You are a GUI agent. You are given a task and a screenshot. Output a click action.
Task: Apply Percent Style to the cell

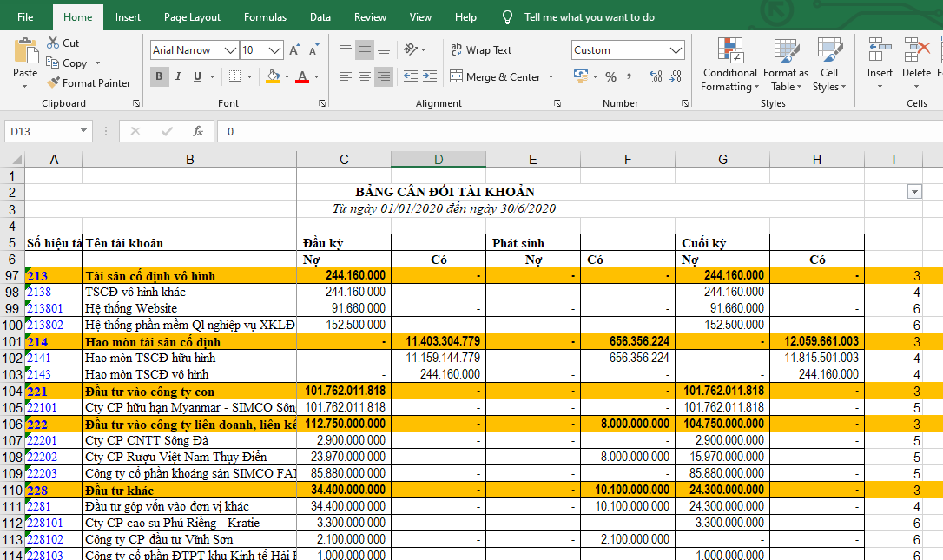click(610, 77)
